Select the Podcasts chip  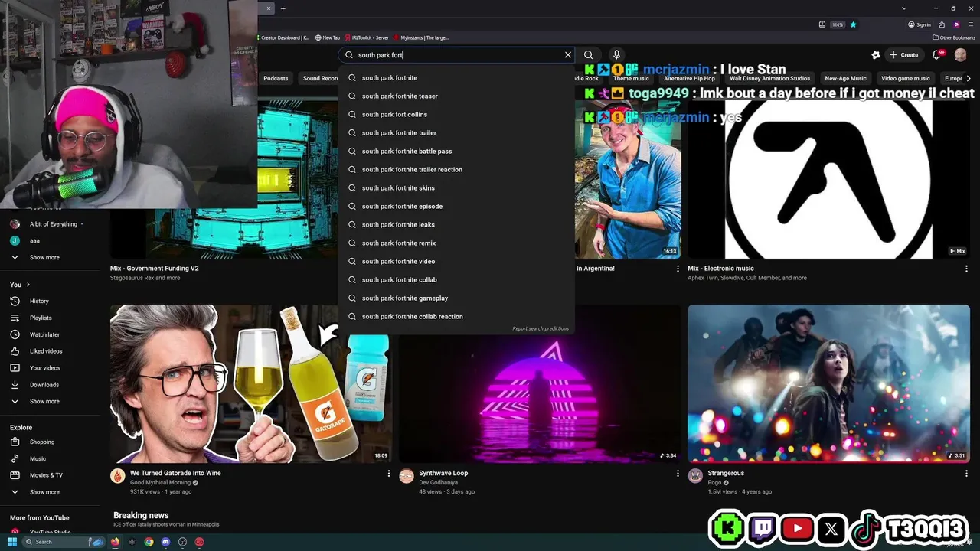[x=276, y=78]
